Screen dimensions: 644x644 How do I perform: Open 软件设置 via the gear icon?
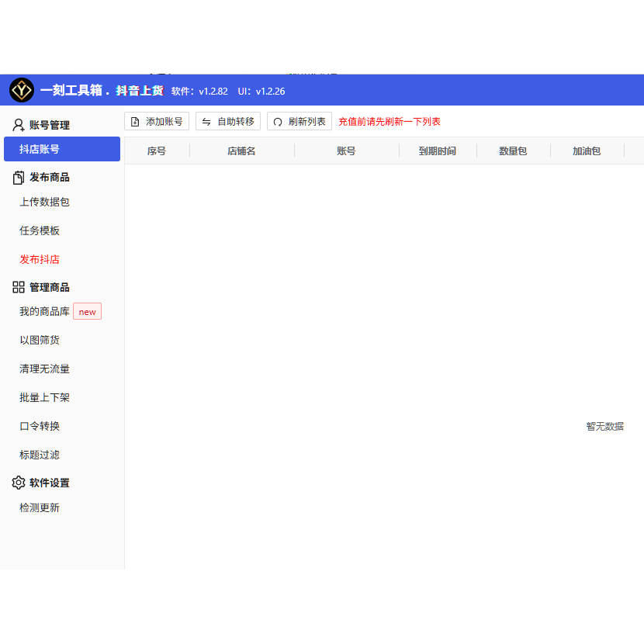point(18,483)
